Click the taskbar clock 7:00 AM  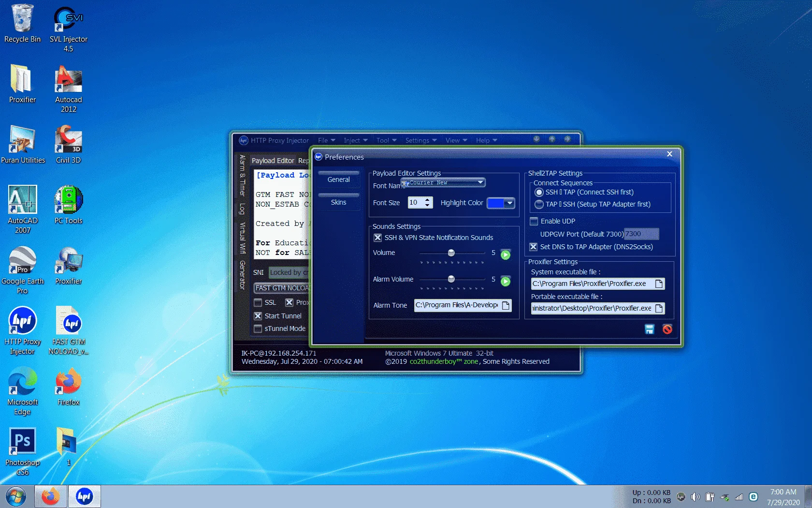[783, 492]
